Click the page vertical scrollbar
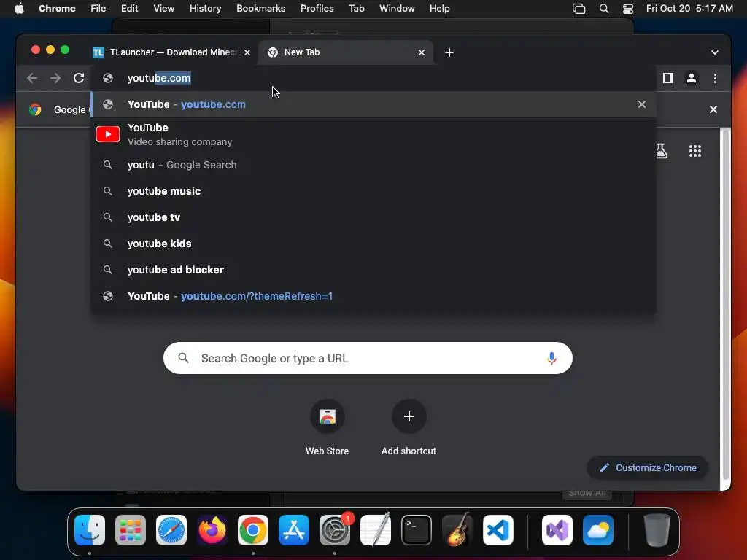Viewport: 747px width, 560px height. pyautogui.click(x=726, y=305)
